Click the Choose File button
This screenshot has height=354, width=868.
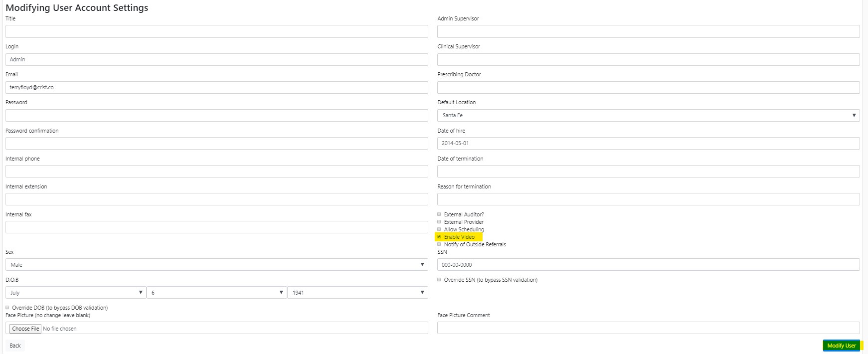click(x=25, y=329)
